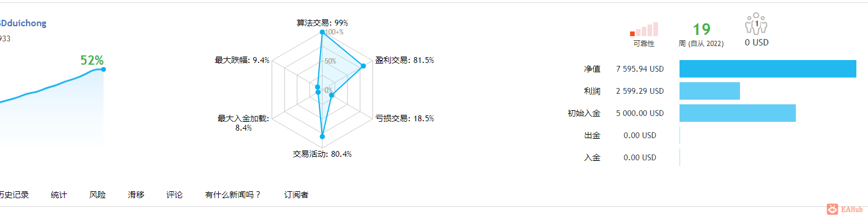Screen dimensions: 868x218
Task: Open the 统计 tab
Action: click(59, 195)
